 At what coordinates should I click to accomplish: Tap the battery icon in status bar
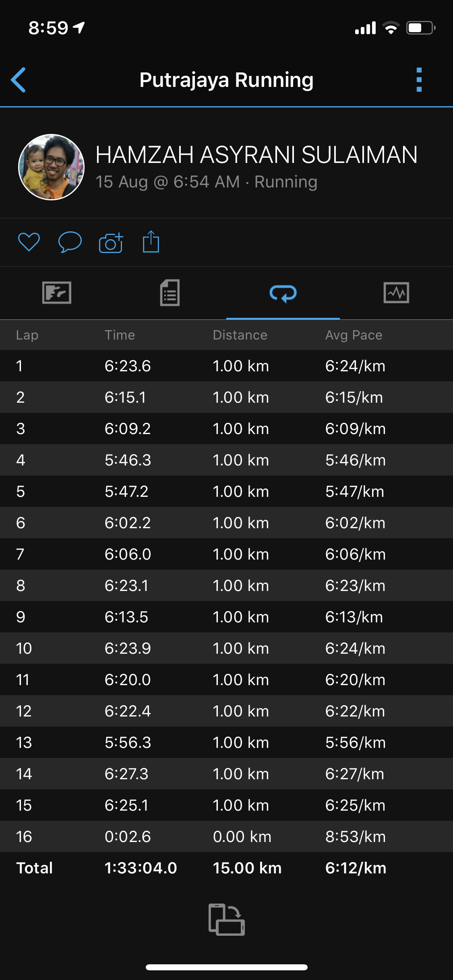(x=420, y=28)
